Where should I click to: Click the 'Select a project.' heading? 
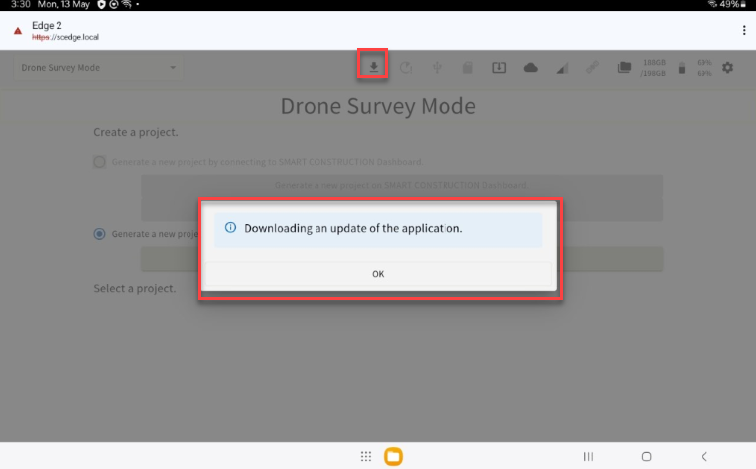point(135,288)
